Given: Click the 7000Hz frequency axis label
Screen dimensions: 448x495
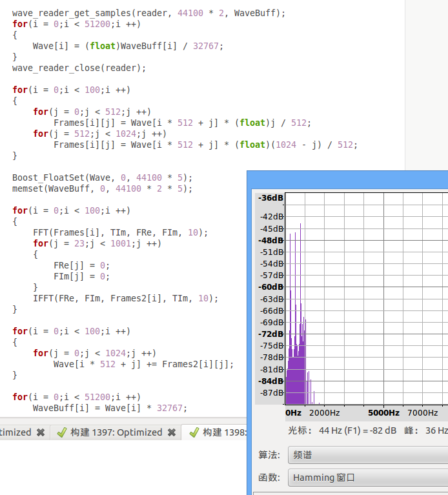Looking at the screenshot, I should [422, 413].
